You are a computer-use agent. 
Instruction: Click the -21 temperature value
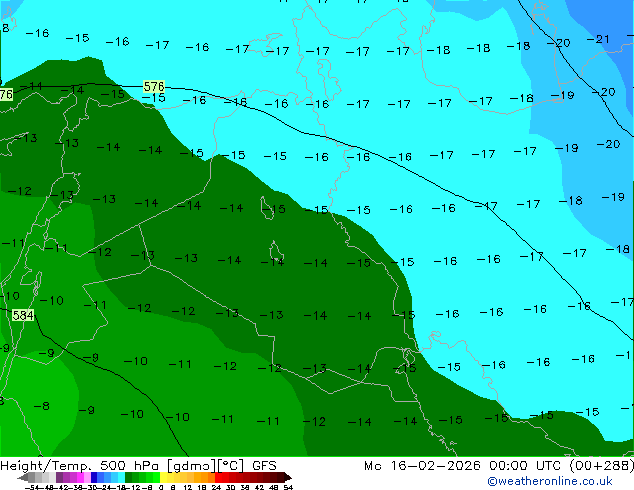[598, 39]
